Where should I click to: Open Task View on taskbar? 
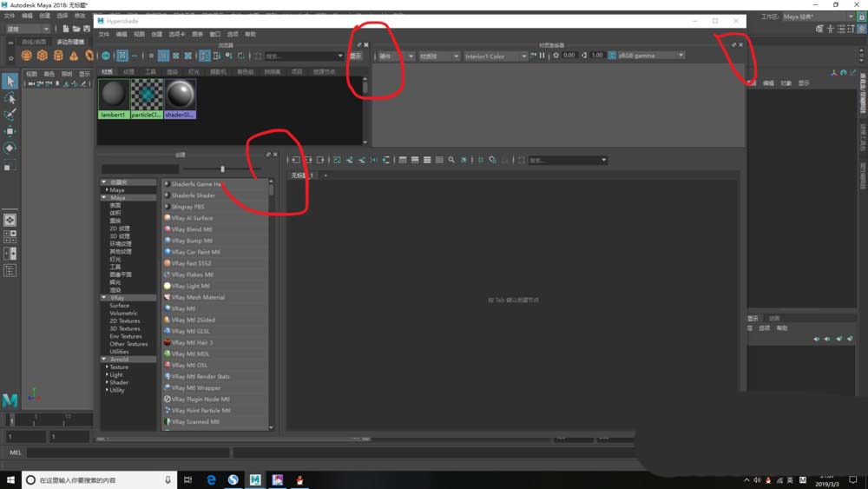(x=187, y=479)
